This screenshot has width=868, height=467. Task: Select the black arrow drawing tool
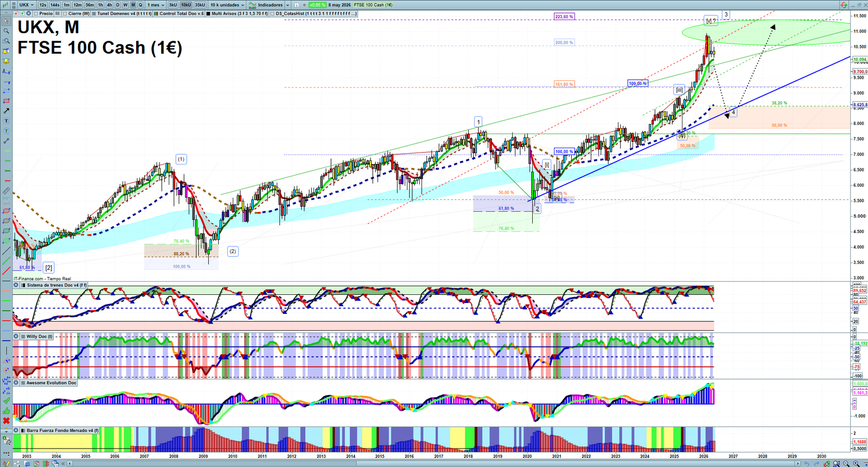point(6,111)
